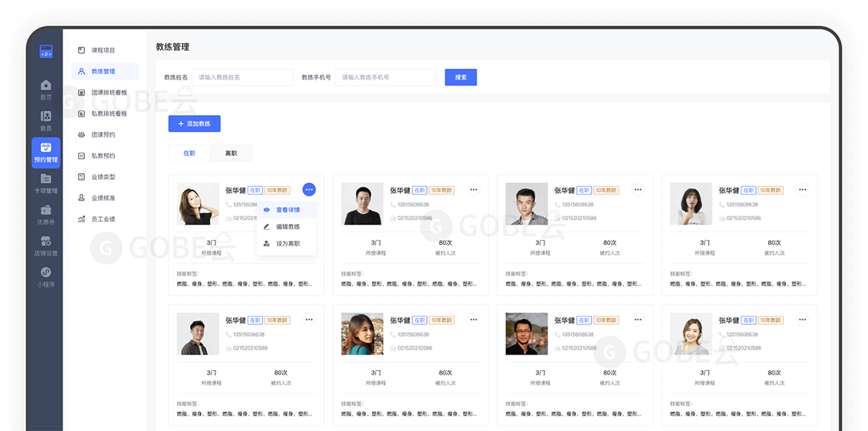Click the 添加教练 add coach button
The image size is (868, 431).
click(195, 124)
